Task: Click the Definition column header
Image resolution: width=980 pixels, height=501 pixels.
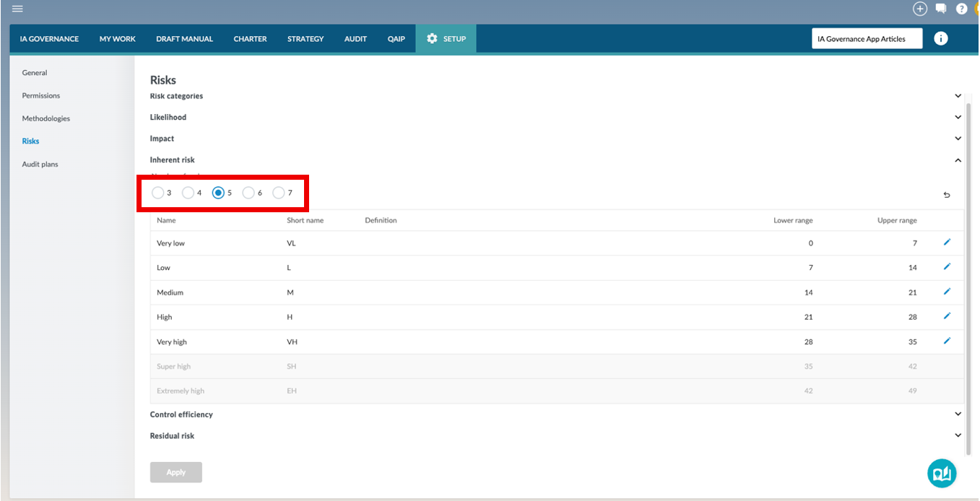Action: click(x=381, y=220)
